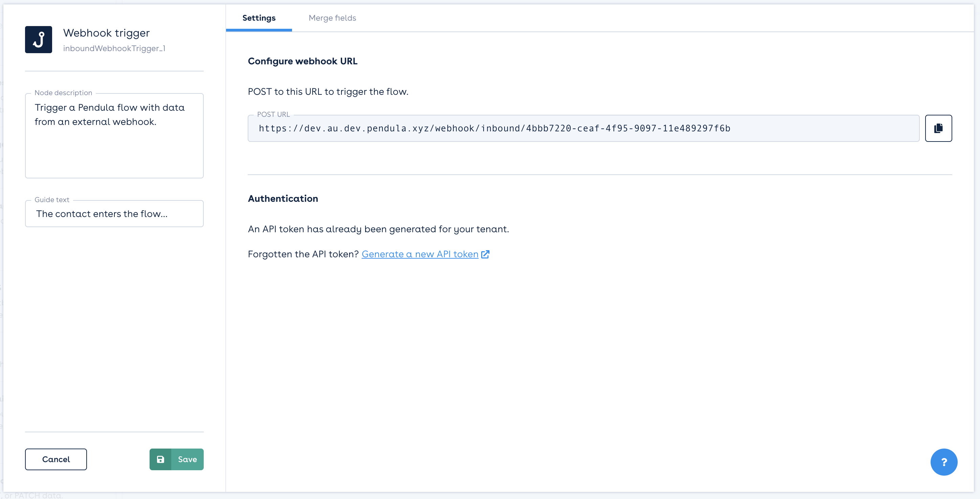Open the Generate a new API token link

click(x=420, y=254)
